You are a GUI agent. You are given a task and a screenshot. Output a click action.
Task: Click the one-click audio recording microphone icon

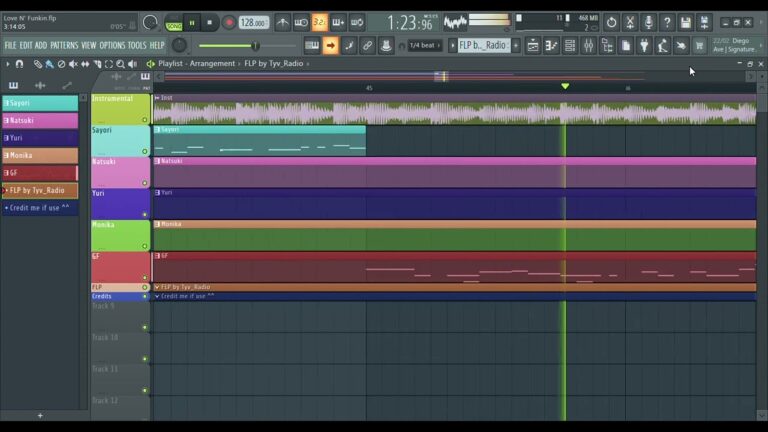click(x=648, y=23)
